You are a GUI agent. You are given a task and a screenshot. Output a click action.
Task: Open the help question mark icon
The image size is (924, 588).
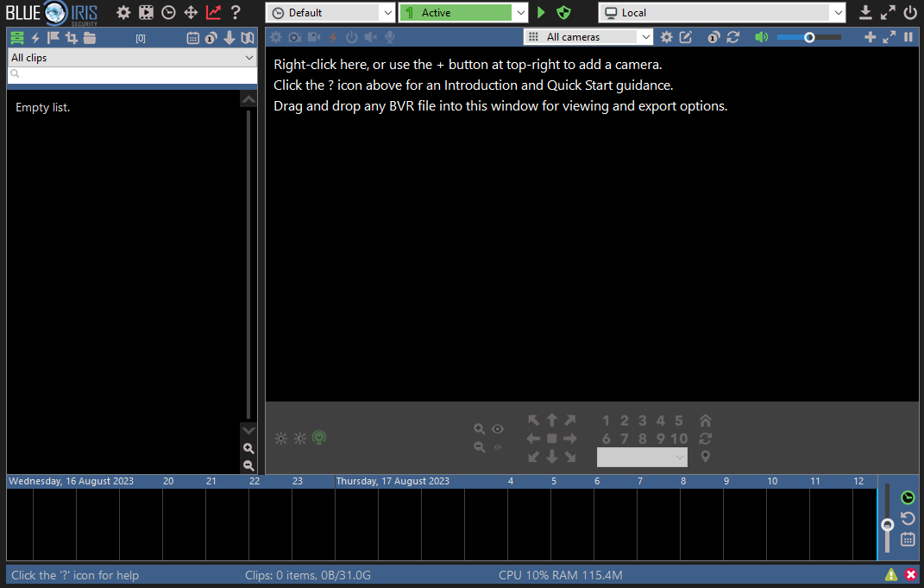tap(236, 12)
